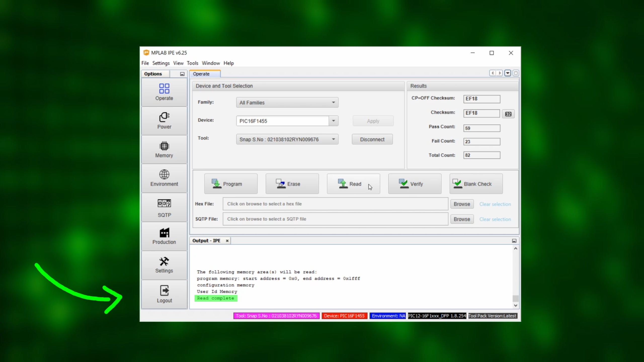Open the Tools menu
The height and width of the screenshot is (362, 644).
pos(192,63)
